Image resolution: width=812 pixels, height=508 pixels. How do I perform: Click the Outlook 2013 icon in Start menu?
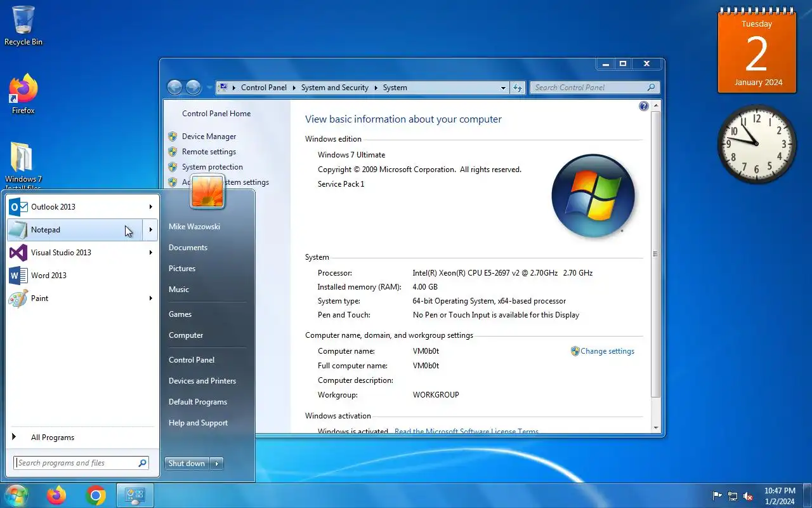click(x=18, y=207)
